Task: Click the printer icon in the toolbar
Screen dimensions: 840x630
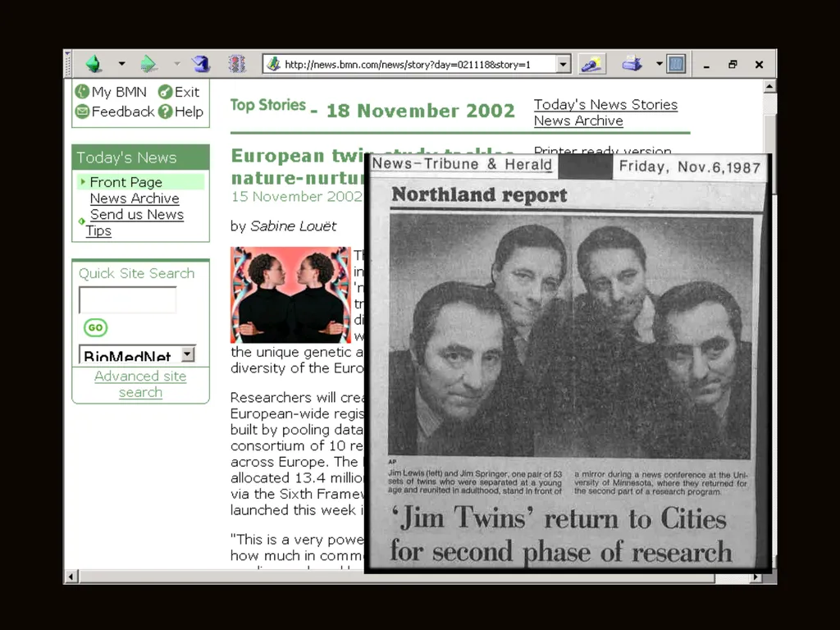Action: click(632, 64)
